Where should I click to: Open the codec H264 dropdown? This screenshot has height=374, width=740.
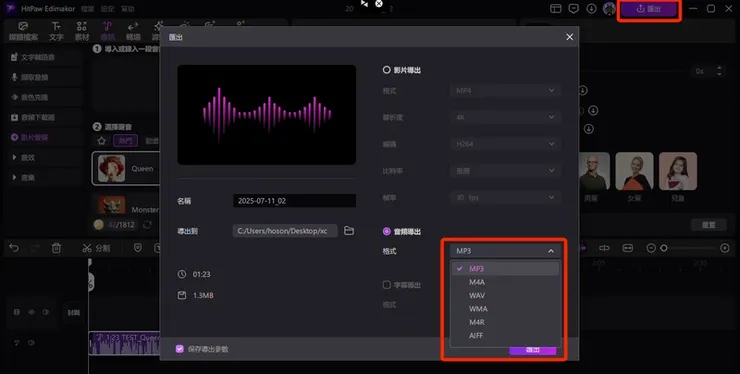point(505,144)
